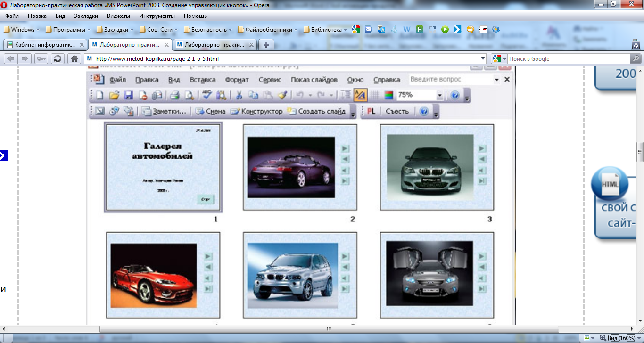This screenshot has width=644, height=343.
Task: Select slide 1 Галерея автомобилей thumbnail
Action: tap(164, 167)
